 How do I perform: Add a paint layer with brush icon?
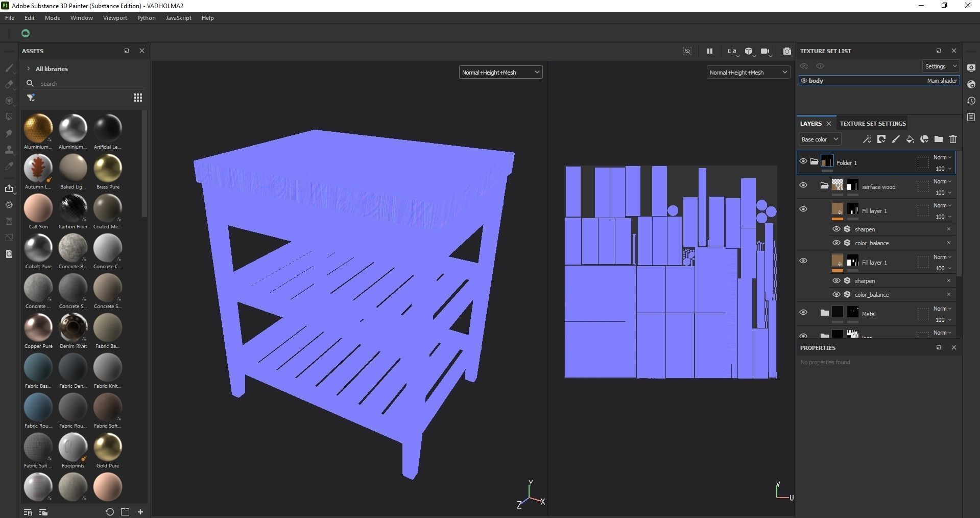pyautogui.click(x=896, y=139)
